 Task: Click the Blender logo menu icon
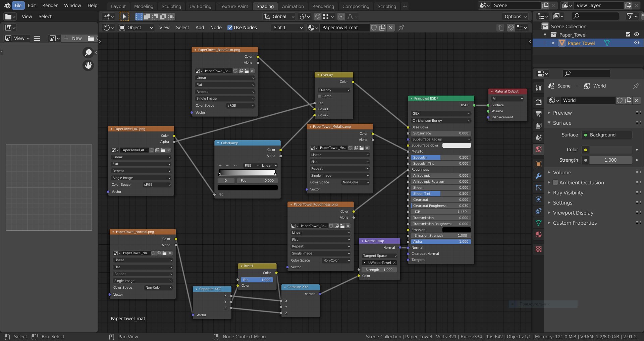(7, 5)
